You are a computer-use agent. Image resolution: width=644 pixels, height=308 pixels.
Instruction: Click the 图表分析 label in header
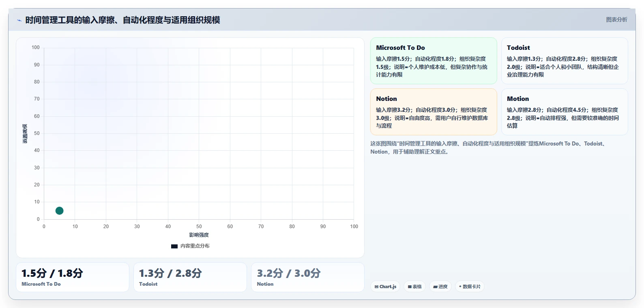click(616, 19)
